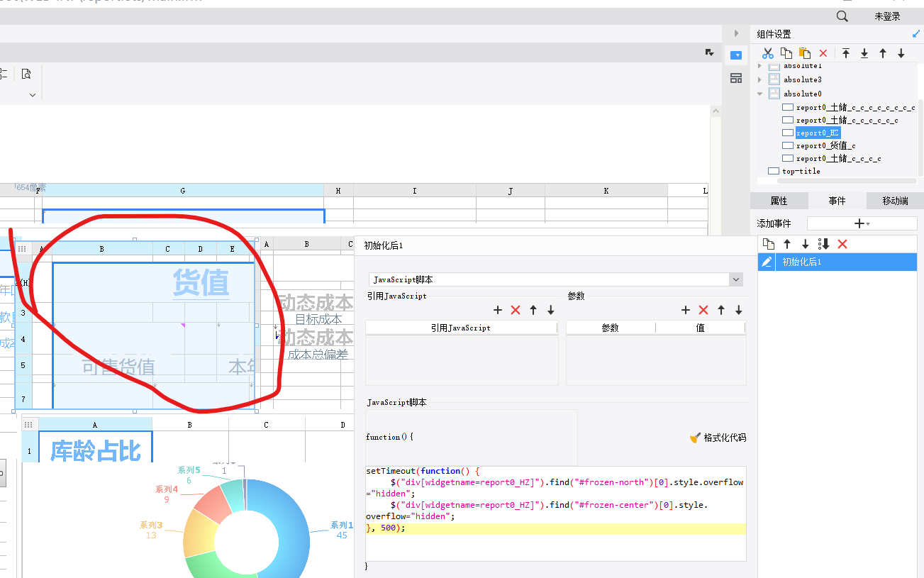Click the 可售货值 cell
Image resolution: width=924 pixels, height=578 pixels.
tap(118, 367)
